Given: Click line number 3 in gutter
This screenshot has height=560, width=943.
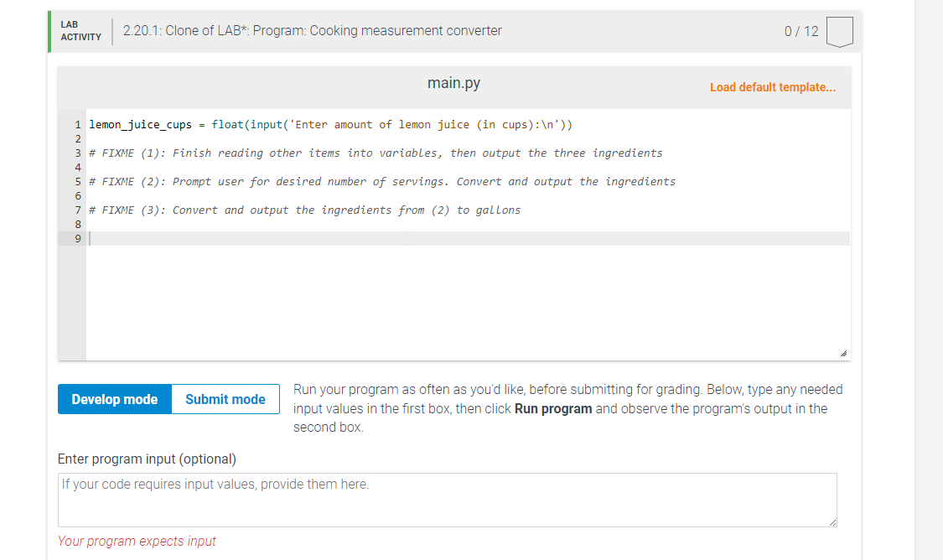Looking at the screenshot, I should (x=78, y=153).
